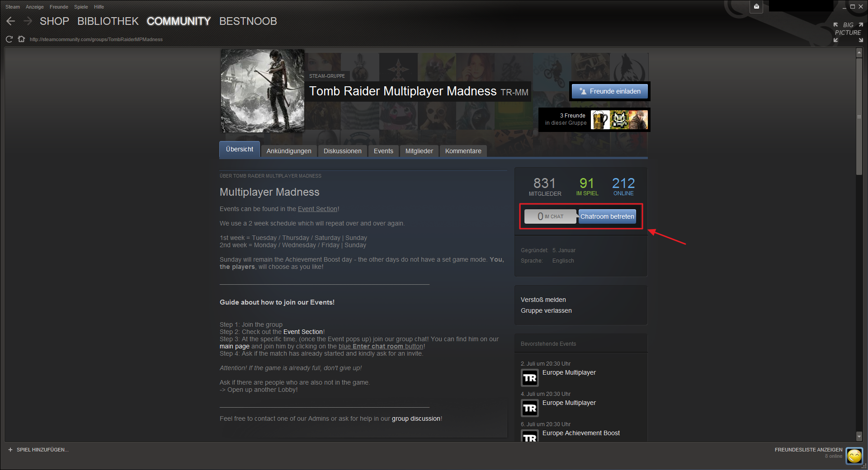Click SPIEL HINZUFÜGEN at the bottom

pos(42,450)
